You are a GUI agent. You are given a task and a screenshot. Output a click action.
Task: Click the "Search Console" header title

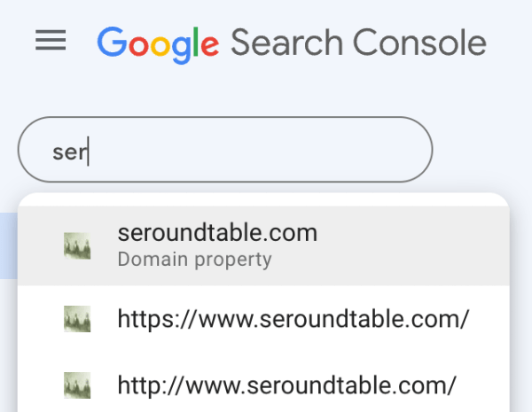coord(358,43)
